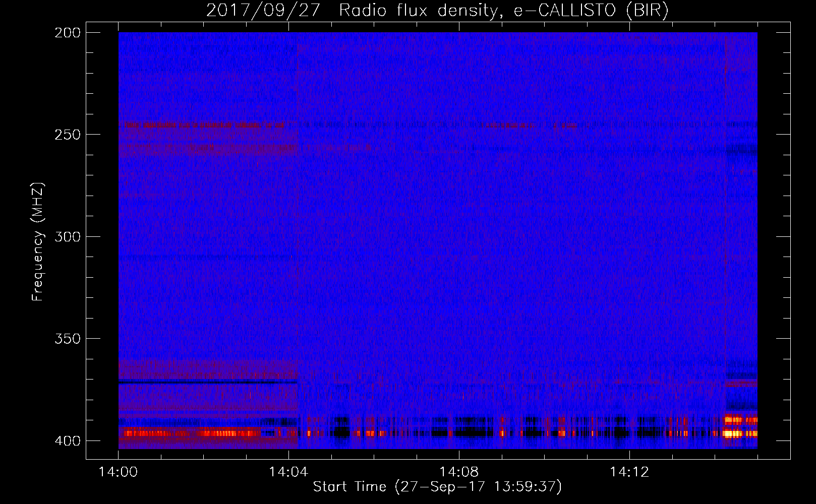The image size is (816, 504).
Task: Select the 300 frequency tick label
Action: coord(67,237)
